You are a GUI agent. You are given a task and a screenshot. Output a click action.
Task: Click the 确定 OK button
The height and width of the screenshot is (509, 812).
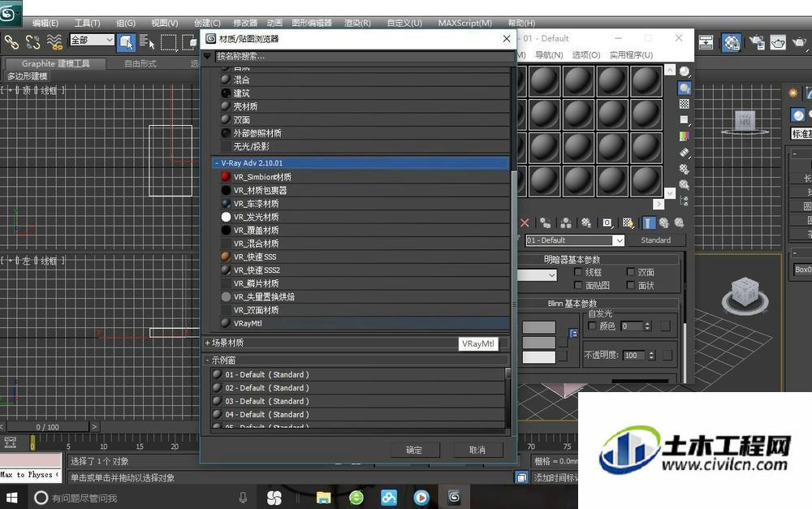tap(414, 450)
